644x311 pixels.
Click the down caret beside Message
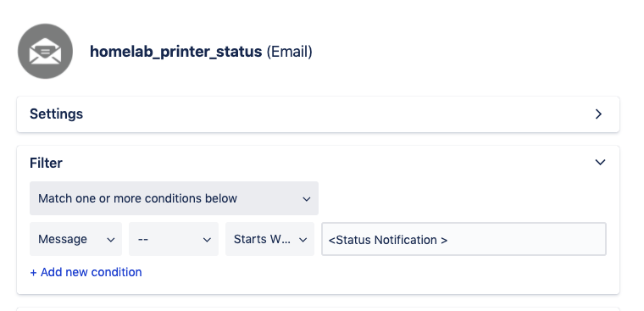pyautogui.click(x=111, y=240)
